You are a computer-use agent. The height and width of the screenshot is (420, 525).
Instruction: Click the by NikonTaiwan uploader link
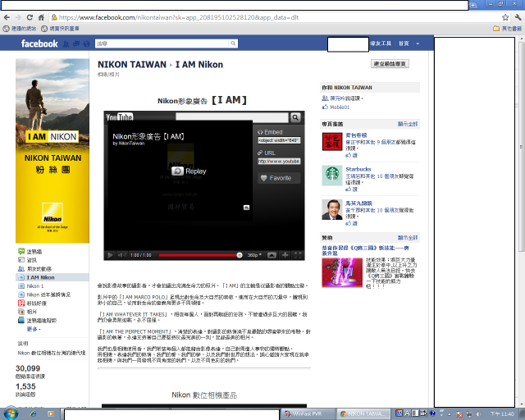pos(129,144)
